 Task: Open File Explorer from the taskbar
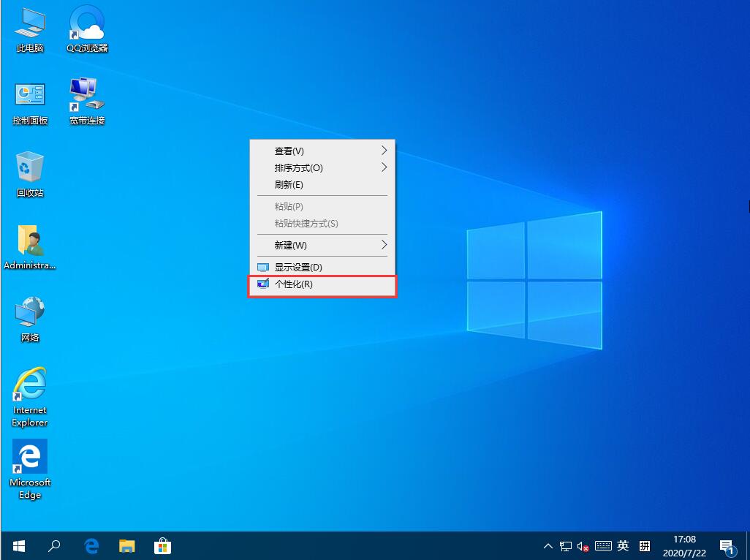pos(126,545)
